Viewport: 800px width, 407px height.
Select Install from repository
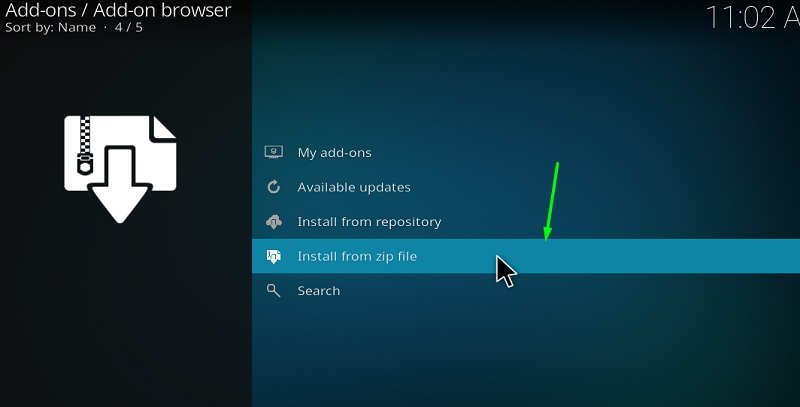click(526, 222)
